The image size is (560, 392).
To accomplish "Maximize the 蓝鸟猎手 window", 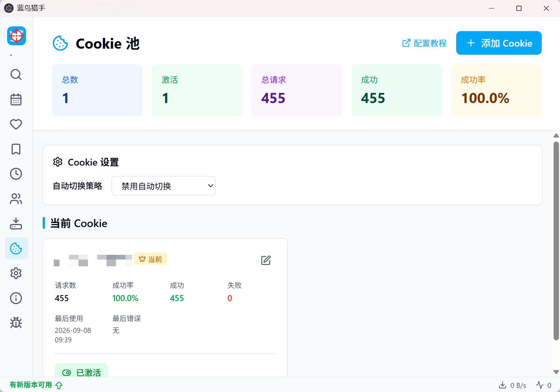I will 519,8.
